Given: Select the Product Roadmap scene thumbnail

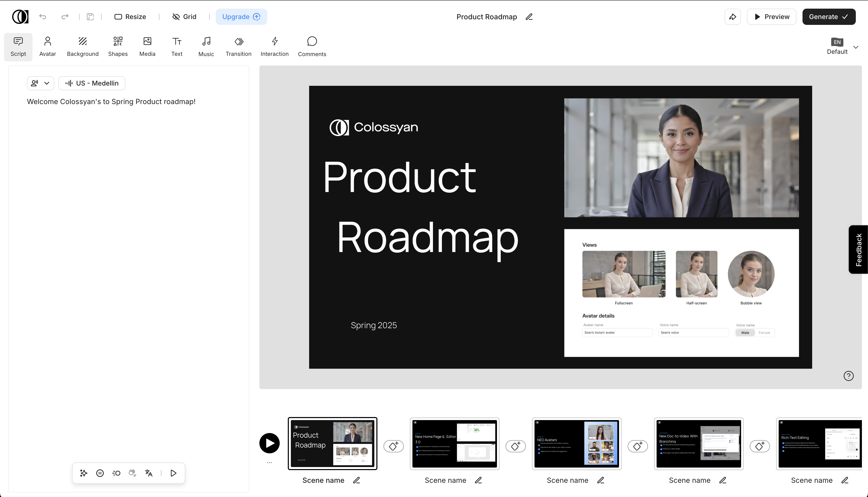Looking at the screenshot, I should (x=332, y=443).
